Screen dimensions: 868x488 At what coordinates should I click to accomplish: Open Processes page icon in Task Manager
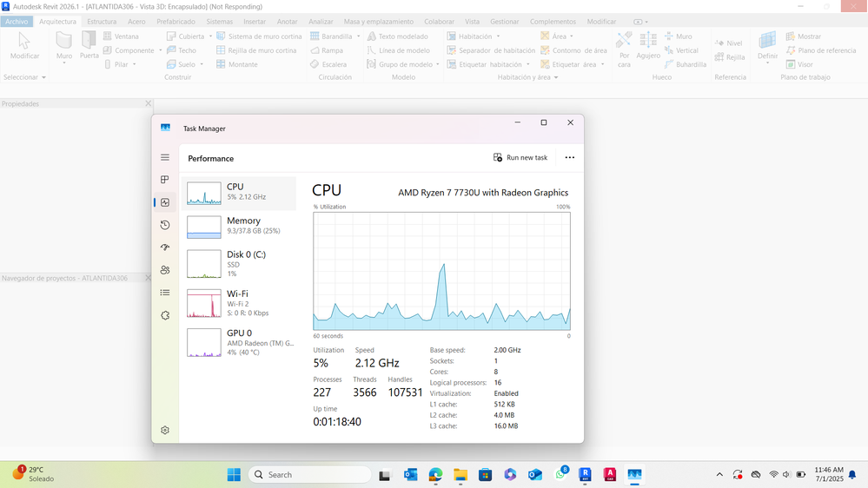click(165, 179)
